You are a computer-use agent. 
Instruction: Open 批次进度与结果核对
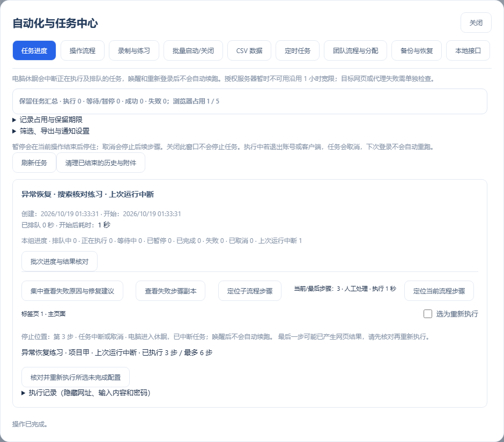(59, 261)
